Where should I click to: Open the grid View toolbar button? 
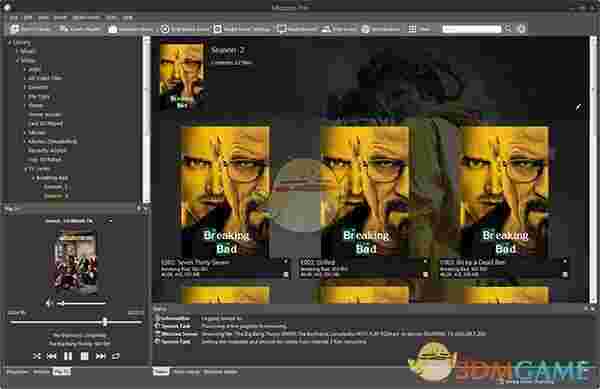pos(419,29)
